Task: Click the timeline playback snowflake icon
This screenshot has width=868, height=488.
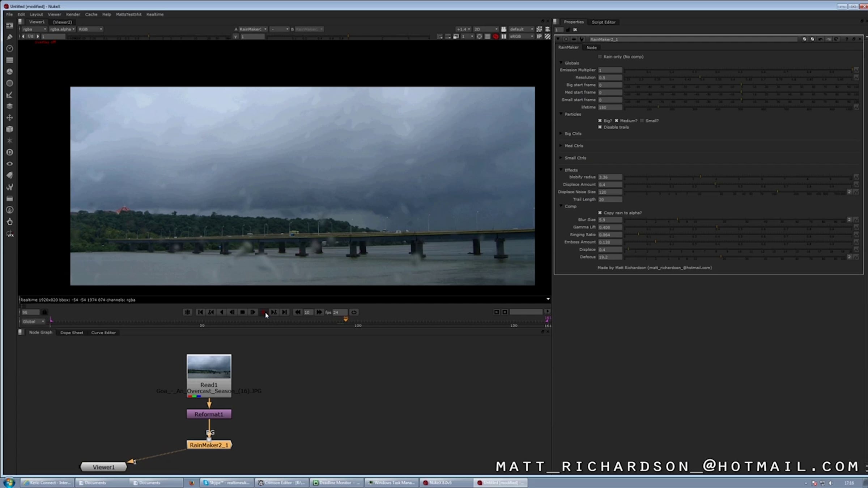Action: pos(187,312)
